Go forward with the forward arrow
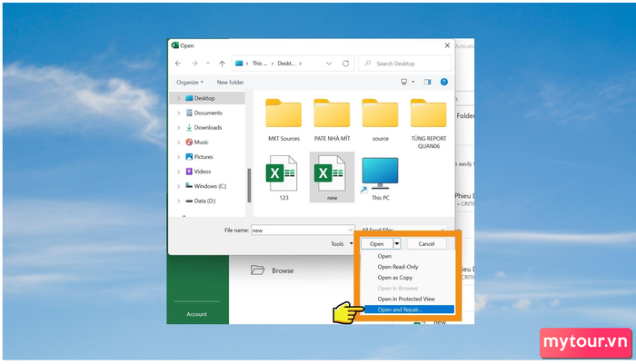The height and width of the screenshot is (364, 636). pyautogui.click(x=194, y=64)
